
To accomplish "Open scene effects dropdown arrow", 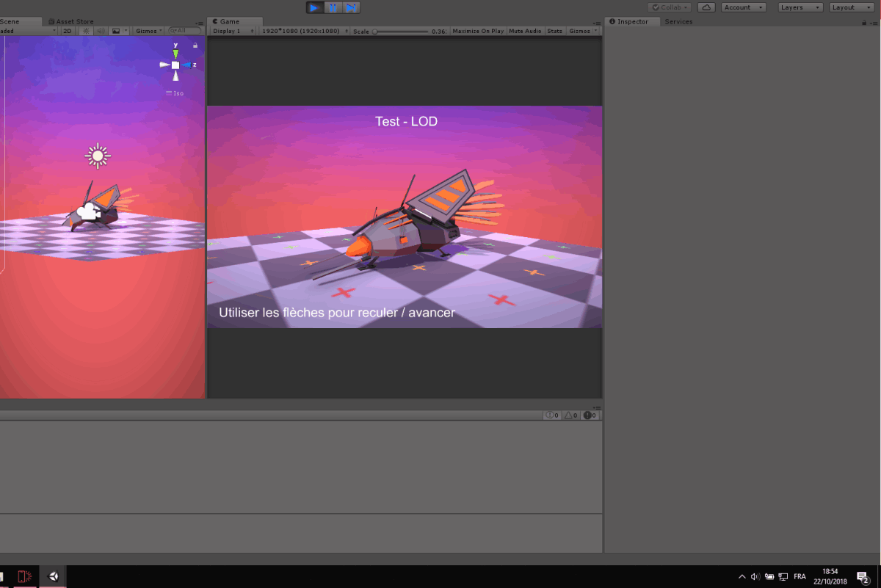I will [x=126, y=31].
